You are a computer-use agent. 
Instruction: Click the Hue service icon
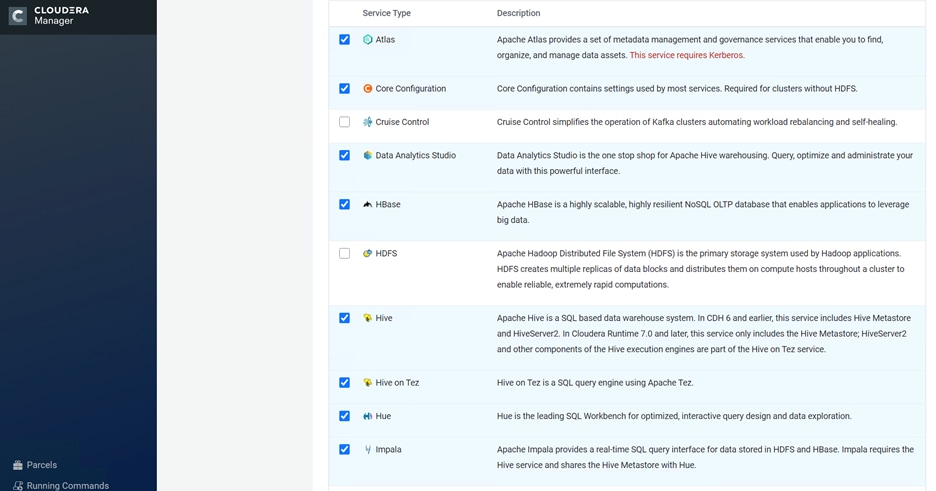(368, 416)
